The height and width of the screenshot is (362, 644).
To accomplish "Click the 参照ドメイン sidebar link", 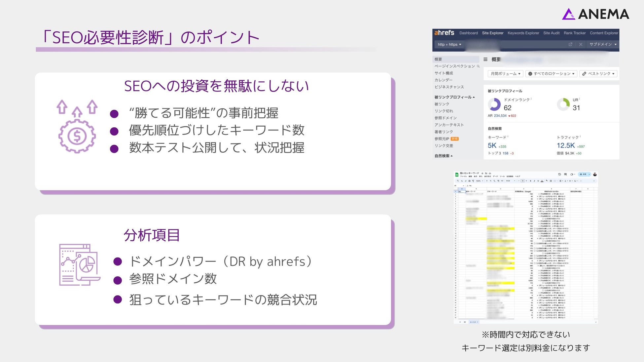I will [446, 118].
